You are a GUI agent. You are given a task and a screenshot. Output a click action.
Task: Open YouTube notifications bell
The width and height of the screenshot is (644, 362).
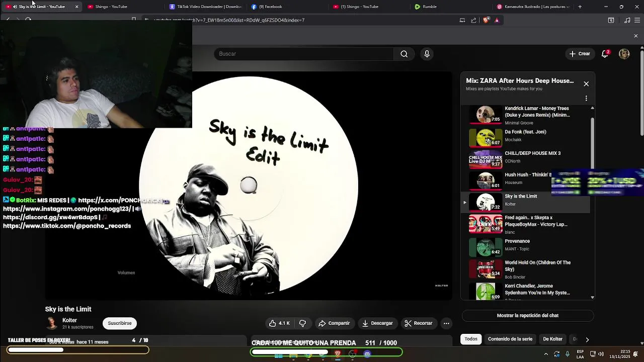tap(605, 54)
